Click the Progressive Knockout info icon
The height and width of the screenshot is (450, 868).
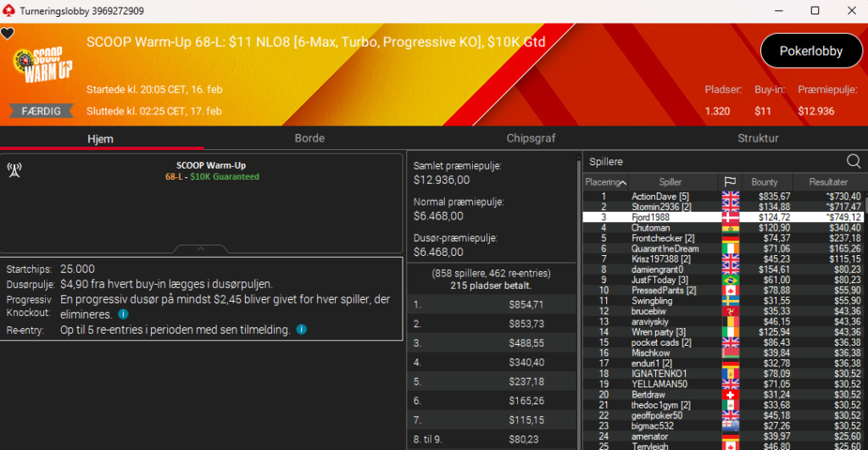[x=123, y=314]
